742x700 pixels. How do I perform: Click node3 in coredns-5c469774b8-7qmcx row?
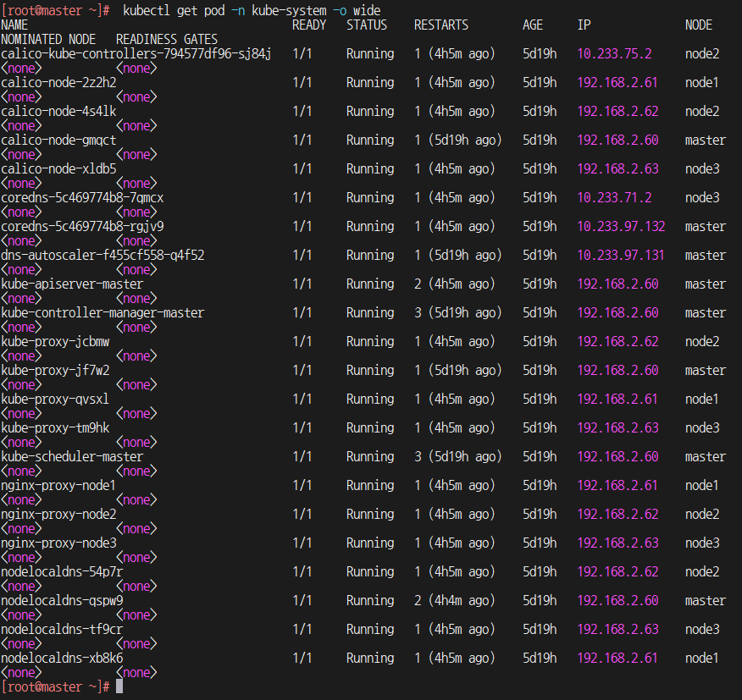[x=702, y=198]
